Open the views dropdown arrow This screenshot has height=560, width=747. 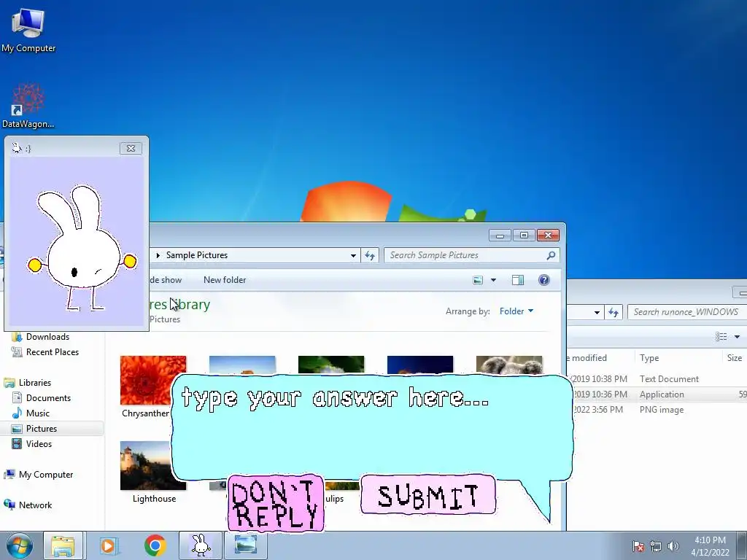pyautogui.click(x=494, y=280)
